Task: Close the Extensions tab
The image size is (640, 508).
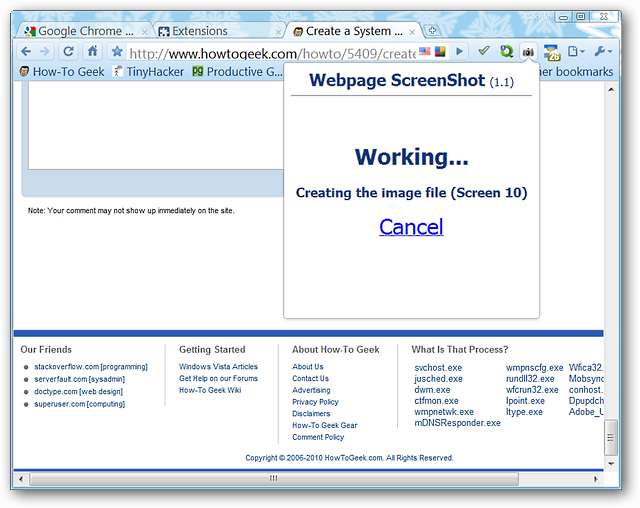Action: click(278, 32)
